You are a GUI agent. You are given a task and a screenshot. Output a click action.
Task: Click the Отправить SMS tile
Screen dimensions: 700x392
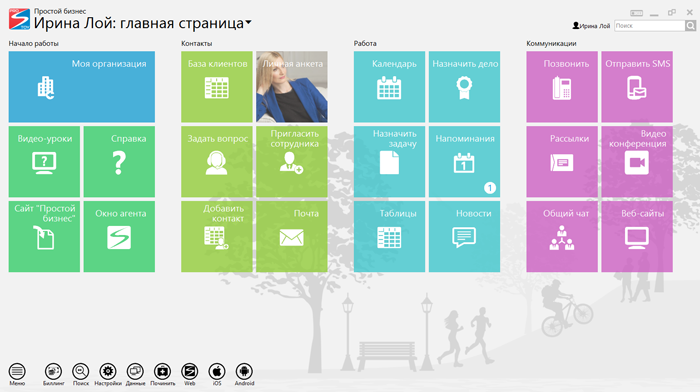tap(637, 87)
